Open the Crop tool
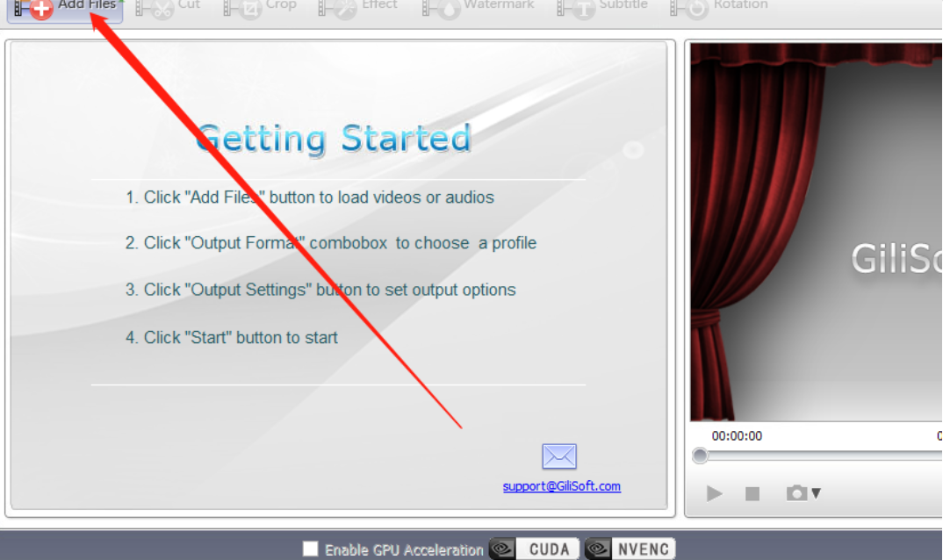The height and width of the screenshot is (560, 943). 260,8
